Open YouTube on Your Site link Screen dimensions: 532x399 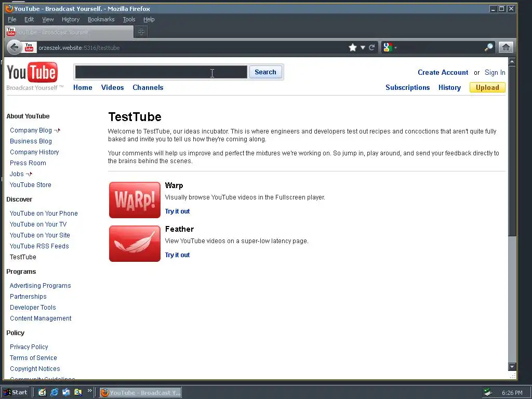pos(39,235)
